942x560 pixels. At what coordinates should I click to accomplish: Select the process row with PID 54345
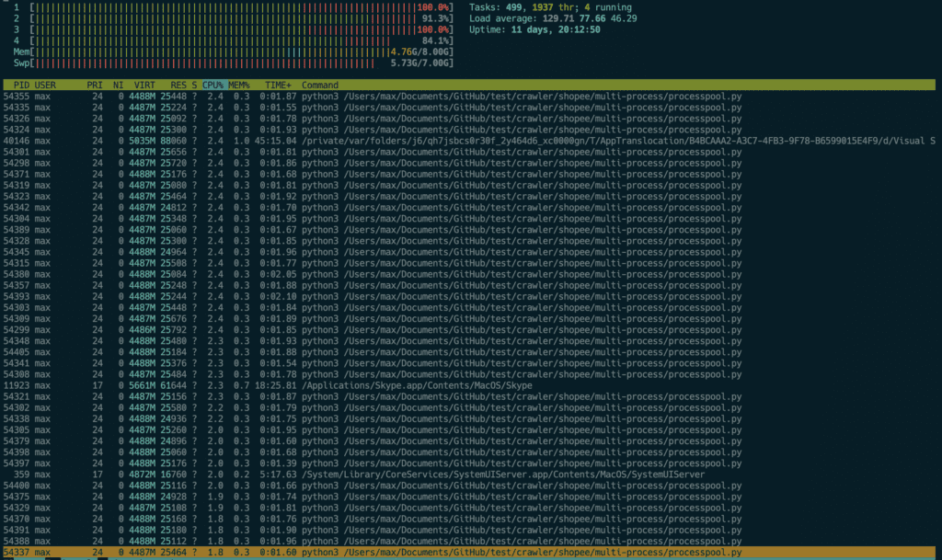[x=469, y=251]
